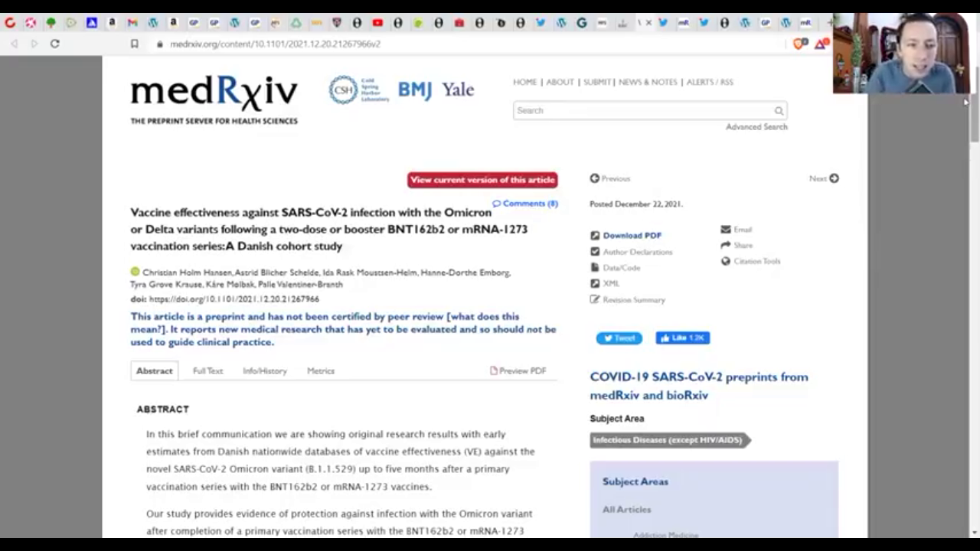Viewport: 980px width, 551px height.
Task: Click the Next article arrow icon
Action: (x=834, y=178)
